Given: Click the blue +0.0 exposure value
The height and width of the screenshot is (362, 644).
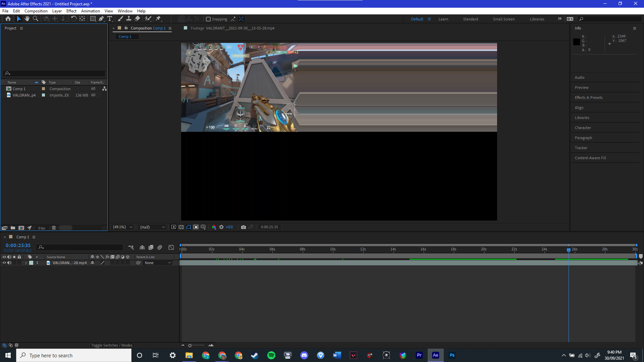Looking at the screenshot, I should pyautogui.click(x=229, y=227).
